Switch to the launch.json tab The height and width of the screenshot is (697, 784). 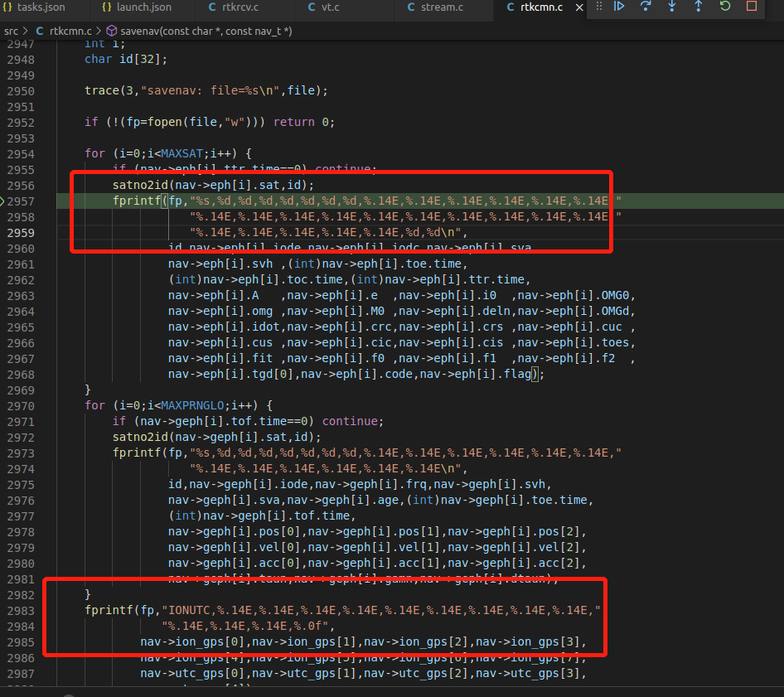click(x=138, y=10)
